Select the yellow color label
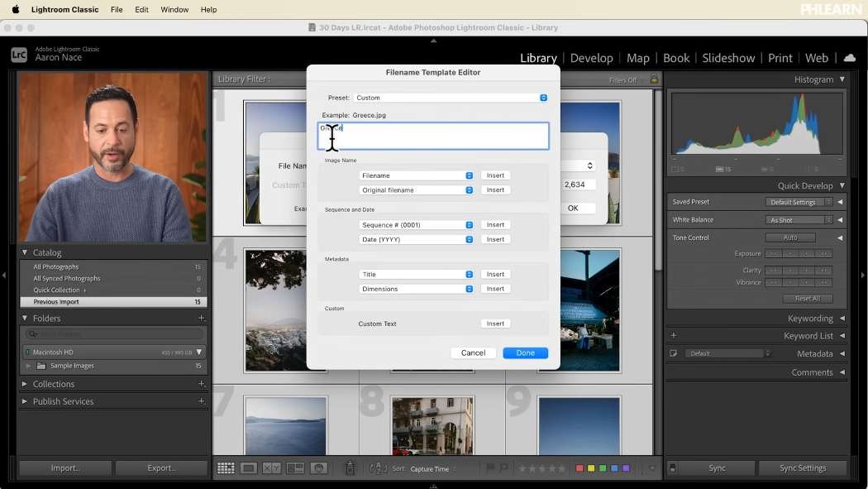This screenshot has width=868, height=489. [x=591, y=468]
